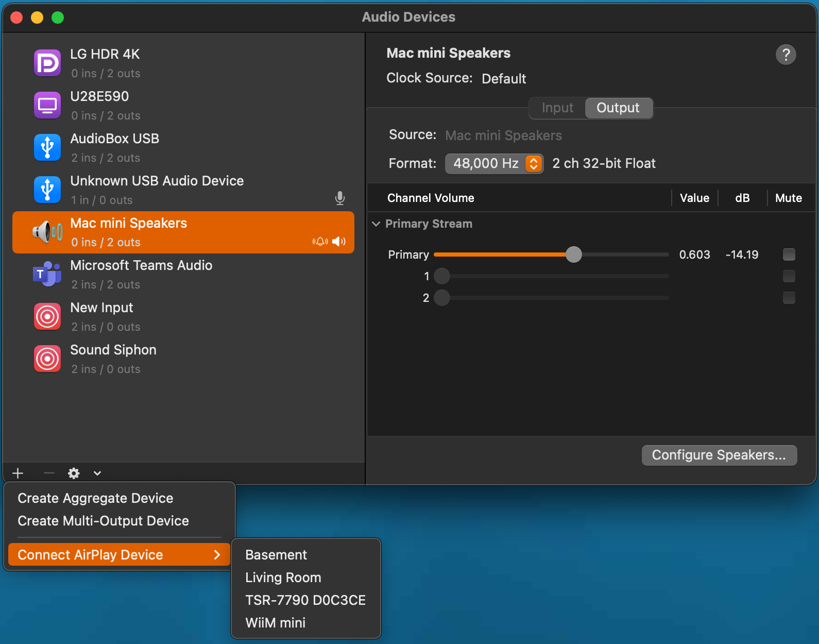The height and width of the screenshot is (644, 819).
Task: Connect to TSR-7790 D0C3CE AirPlay device
Action: [x=306, y=600]
